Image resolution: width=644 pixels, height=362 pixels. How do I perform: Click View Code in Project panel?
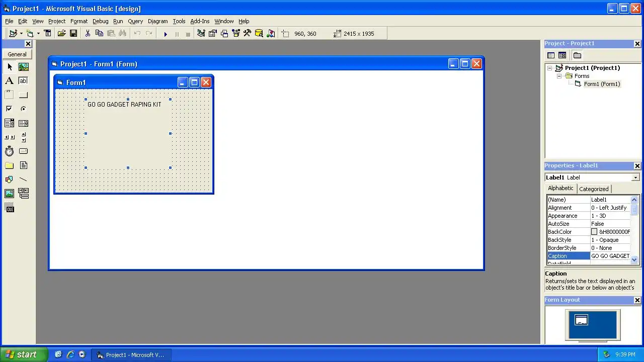coord(551,55)
